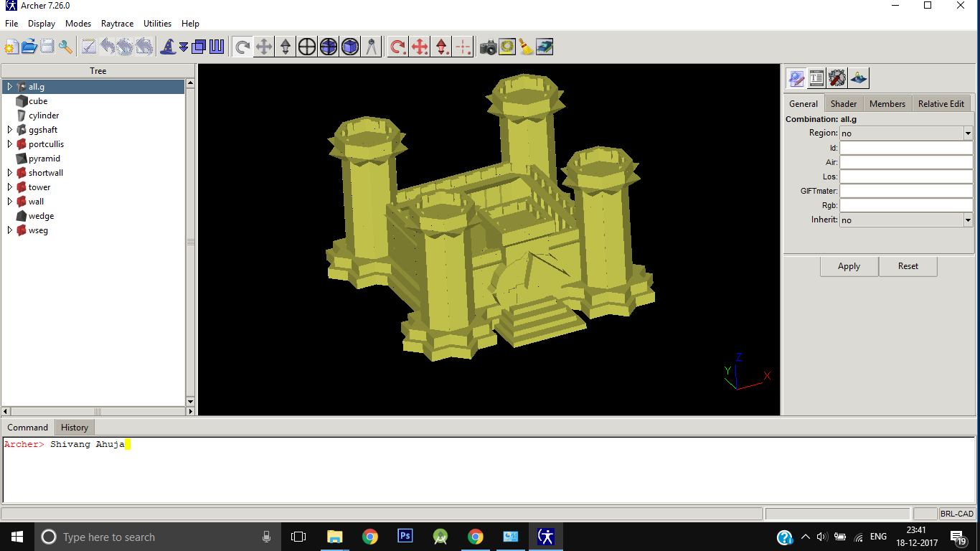Select the pyramid item in the tree
The image size is (980, 551).
pos(44,159)
